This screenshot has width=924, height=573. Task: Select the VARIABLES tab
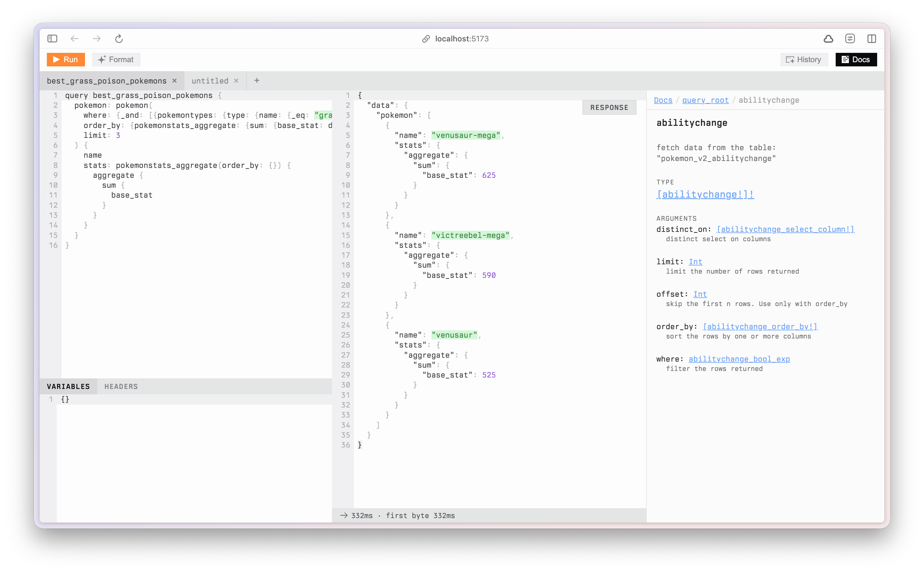68,387
